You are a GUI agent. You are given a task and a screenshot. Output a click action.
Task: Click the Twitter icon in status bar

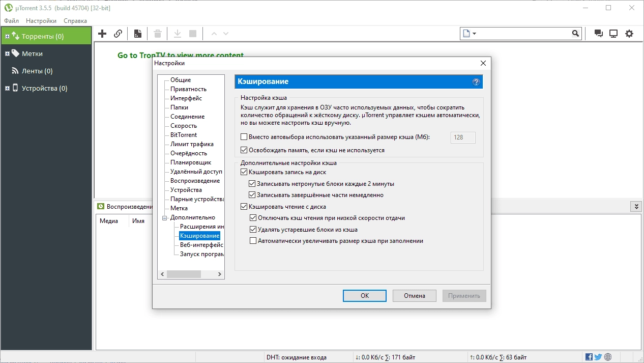coord(598,357)
